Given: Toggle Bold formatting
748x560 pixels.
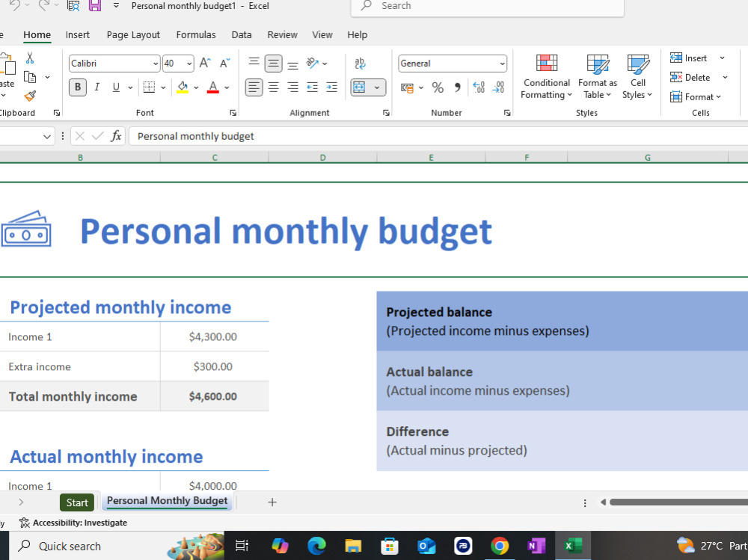Looking at the screenshot, I should [x=78, y=87].
